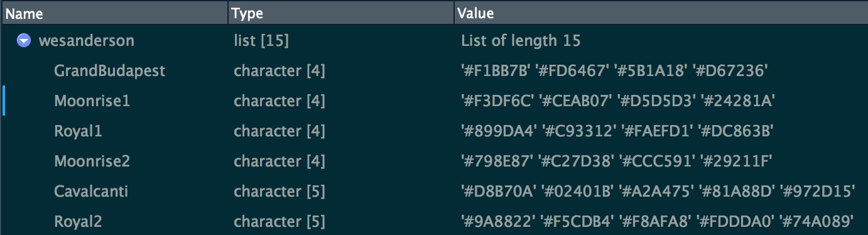This screenshot has width=868, height=235.
Task: Click GrandBudapest color values cell
Action: tap(614, 71)
